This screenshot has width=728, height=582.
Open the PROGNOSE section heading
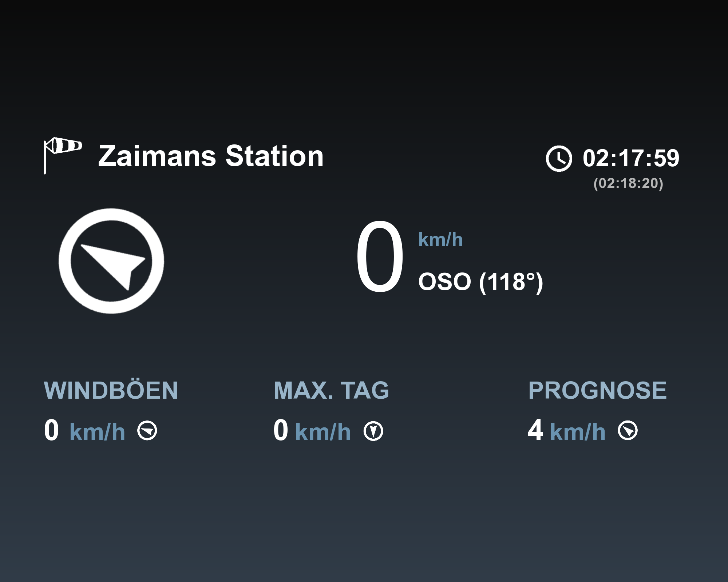click(597, 390)
